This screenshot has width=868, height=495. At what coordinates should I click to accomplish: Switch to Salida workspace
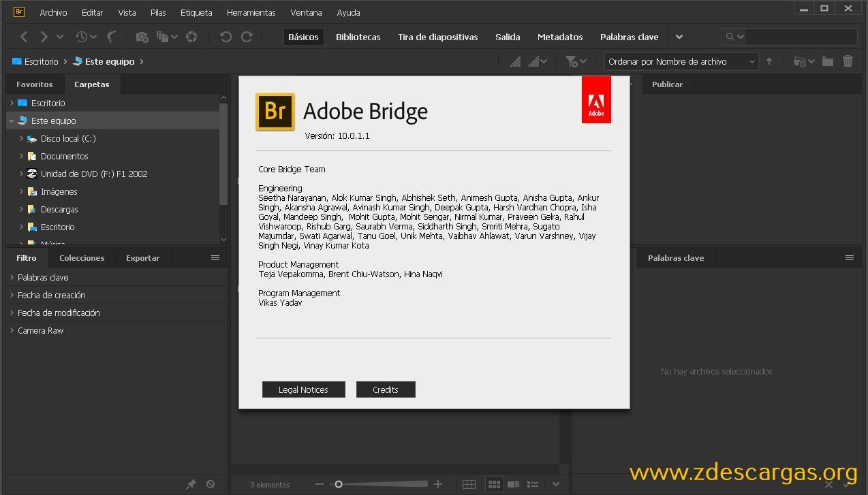[x=508, y=37]
